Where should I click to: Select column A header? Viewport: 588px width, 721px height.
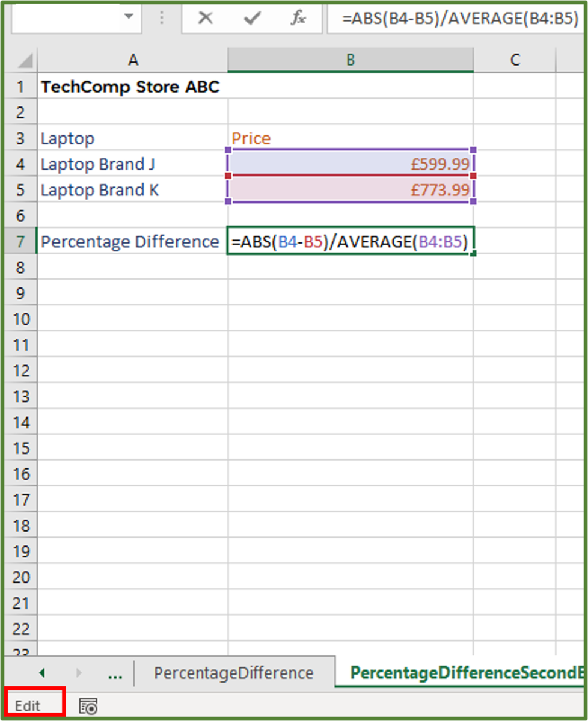(133, 60)
